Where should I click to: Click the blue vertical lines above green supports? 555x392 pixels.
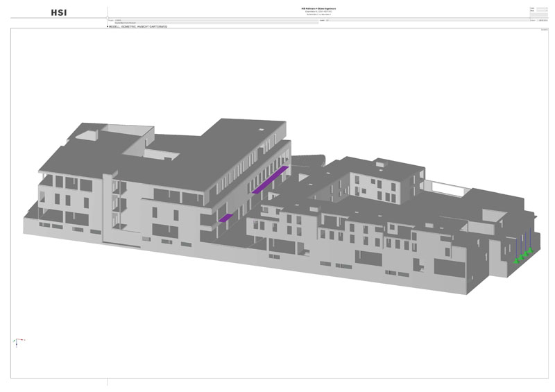coord(525,241)
